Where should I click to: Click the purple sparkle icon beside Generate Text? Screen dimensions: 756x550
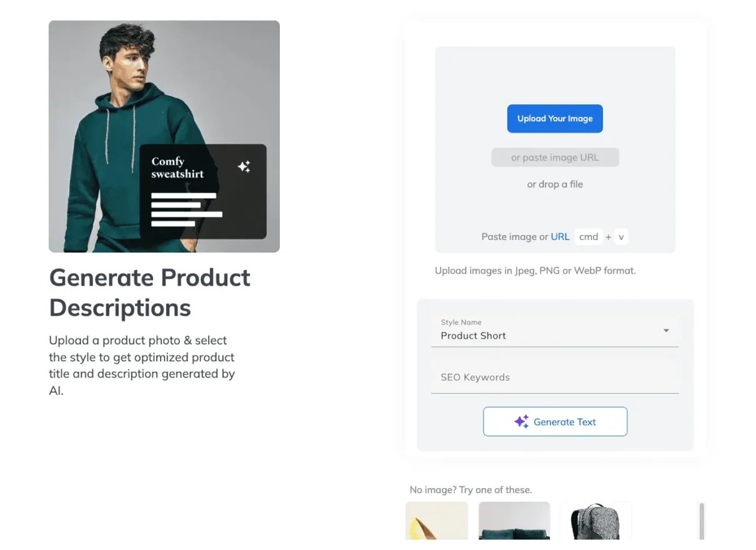tap(521, 422)
